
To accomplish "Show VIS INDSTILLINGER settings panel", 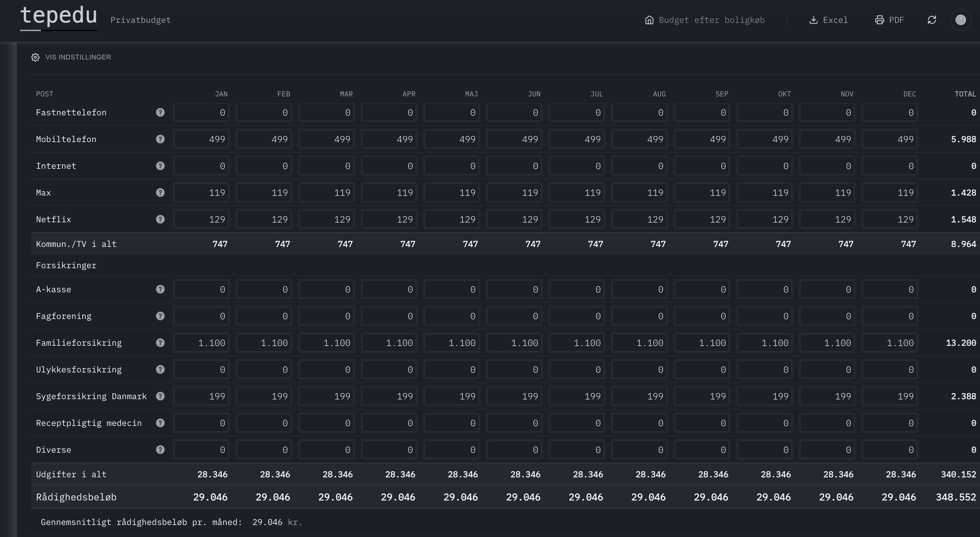I will (x=71, y=57).
